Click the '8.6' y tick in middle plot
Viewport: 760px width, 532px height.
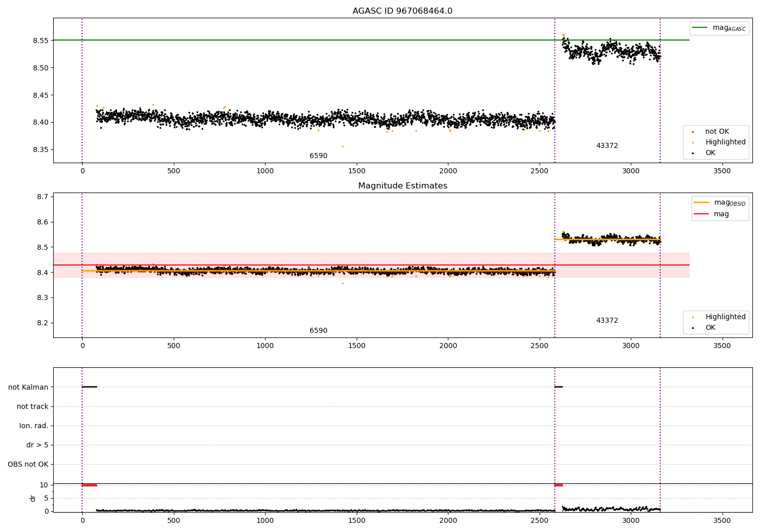pyautogui.click(x=43, y=222)
